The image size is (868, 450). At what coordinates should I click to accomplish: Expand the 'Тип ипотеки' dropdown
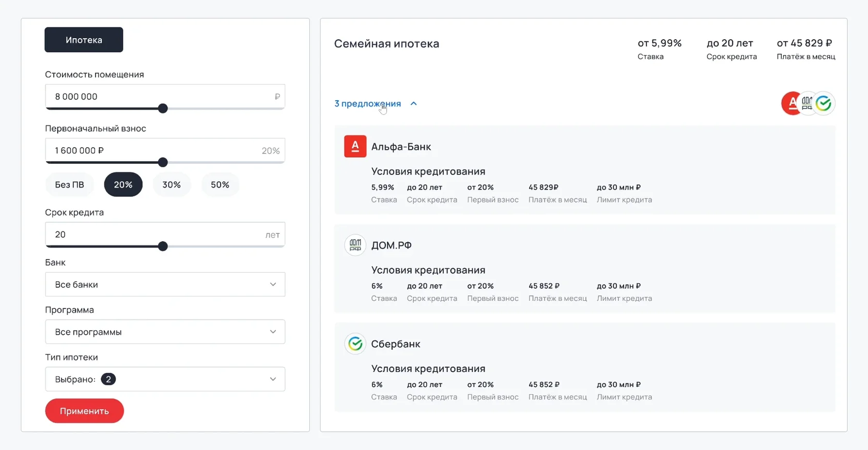coord(165,379)
